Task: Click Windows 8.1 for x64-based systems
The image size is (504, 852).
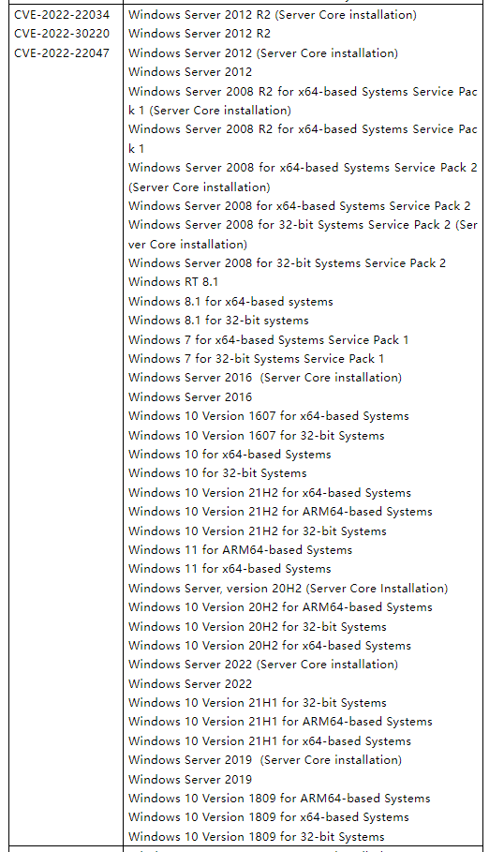Action: point(230,302)
